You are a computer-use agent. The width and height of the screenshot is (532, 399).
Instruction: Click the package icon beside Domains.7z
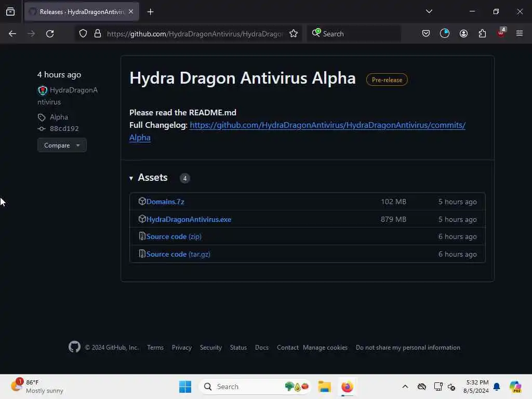[142, 201]
